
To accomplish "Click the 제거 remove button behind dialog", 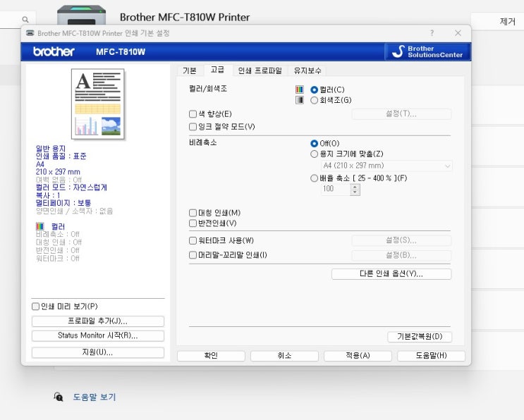I will coord(507,22).
